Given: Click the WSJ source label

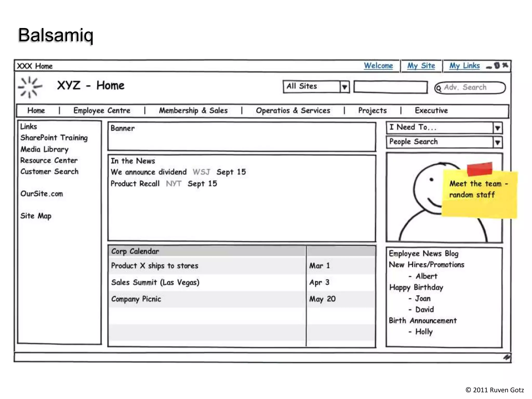Looking at the screenshot, I should 201,172.
